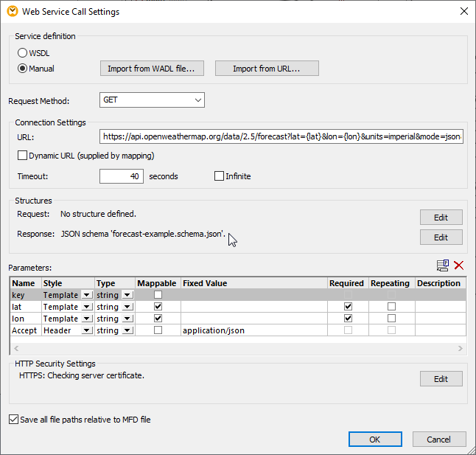This screenshot has height=455, width=476.
Task: Enable Dynamic URL supplied by mapping
Action: coord(22,156)
